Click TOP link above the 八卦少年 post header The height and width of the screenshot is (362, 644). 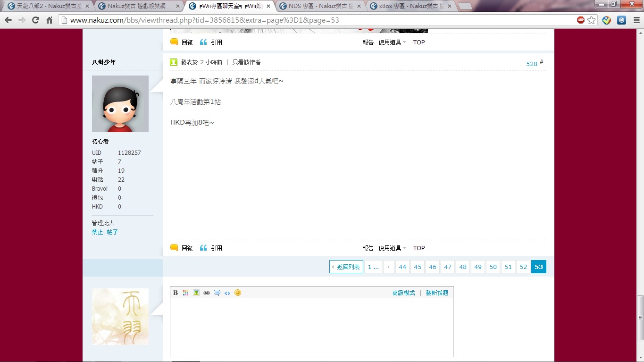[419, 42]
